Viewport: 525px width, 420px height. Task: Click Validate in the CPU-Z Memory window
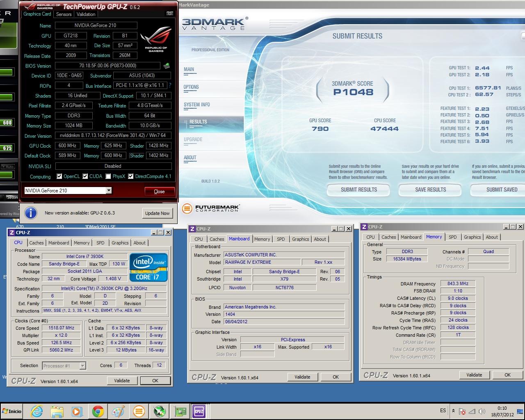(x=474, y=375)
